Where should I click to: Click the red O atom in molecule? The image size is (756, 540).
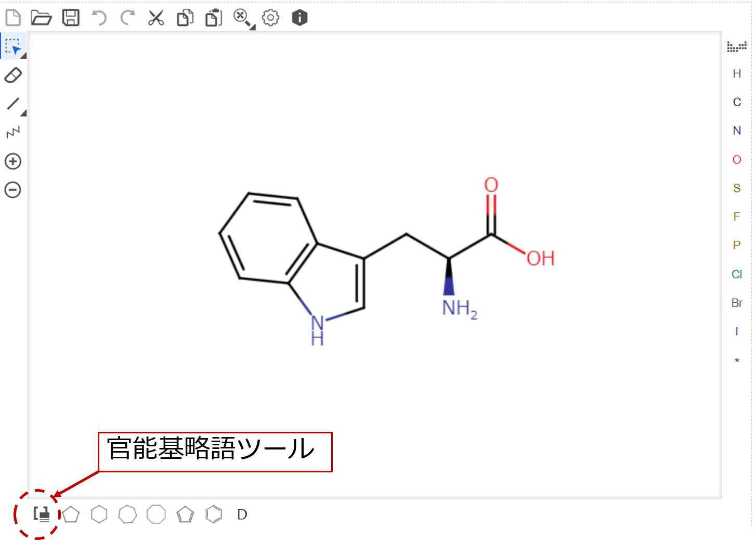coord(491,185)
